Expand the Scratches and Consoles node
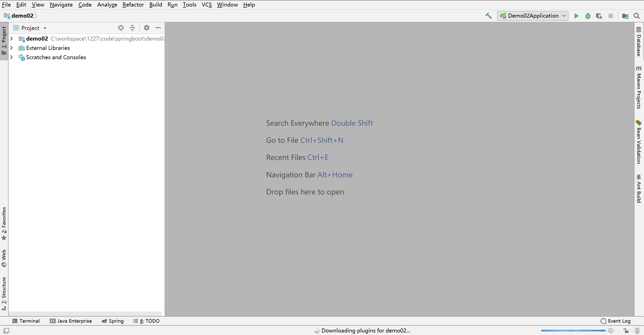 coord(12,57)
